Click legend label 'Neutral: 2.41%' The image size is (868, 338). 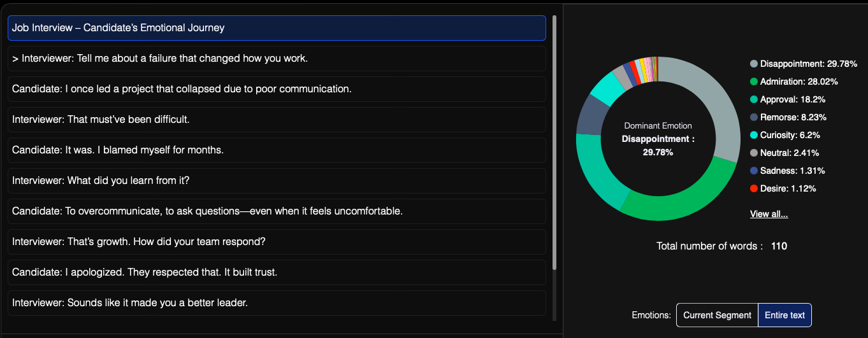point(790,153)
